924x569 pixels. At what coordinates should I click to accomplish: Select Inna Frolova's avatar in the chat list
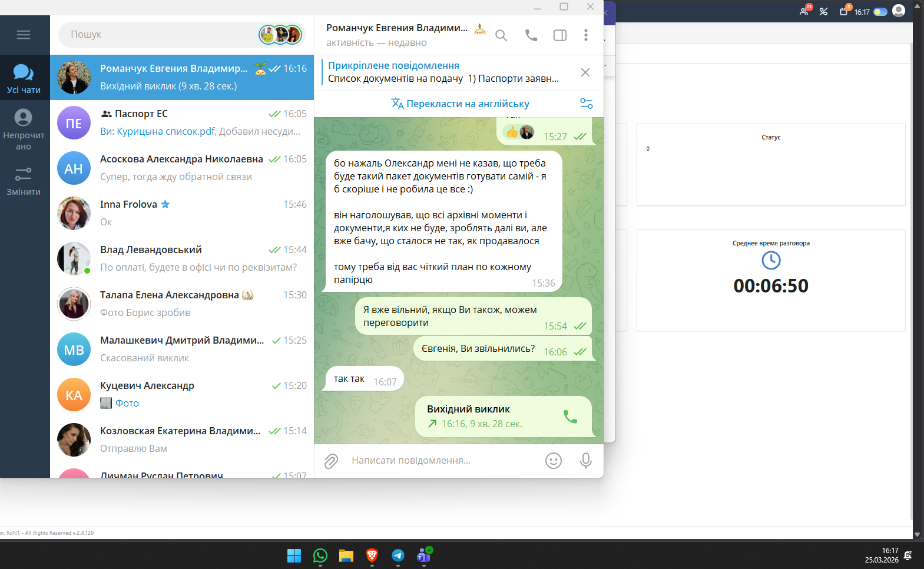[x=74, y=213]
